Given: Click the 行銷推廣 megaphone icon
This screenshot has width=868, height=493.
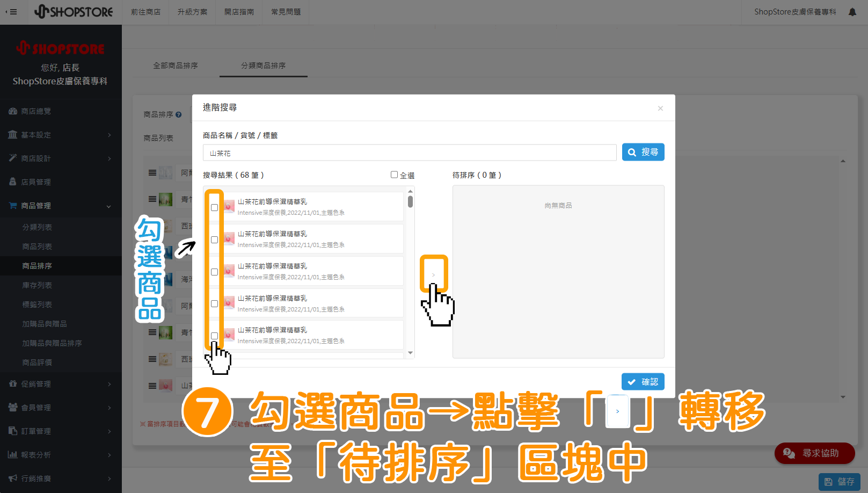Looking at the screenshot, I should [13, 478].
